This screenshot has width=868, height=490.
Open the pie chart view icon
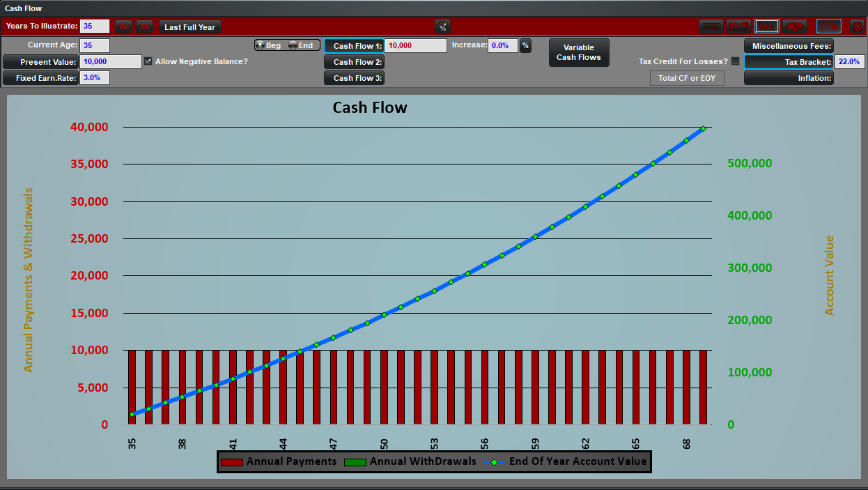click(795, 26)
